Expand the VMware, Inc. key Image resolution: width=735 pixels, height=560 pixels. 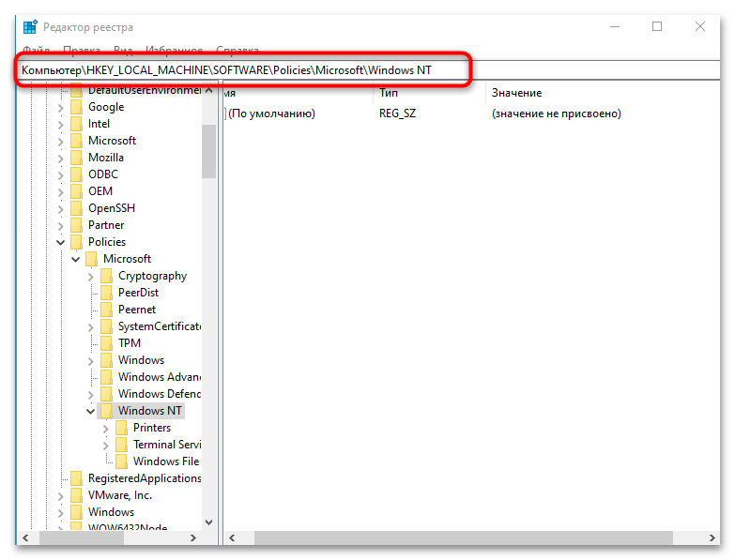(x=60, y=496)
